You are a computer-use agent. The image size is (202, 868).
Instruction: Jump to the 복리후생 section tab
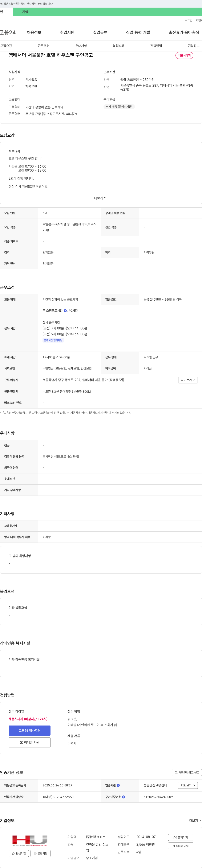pos(119,46)
